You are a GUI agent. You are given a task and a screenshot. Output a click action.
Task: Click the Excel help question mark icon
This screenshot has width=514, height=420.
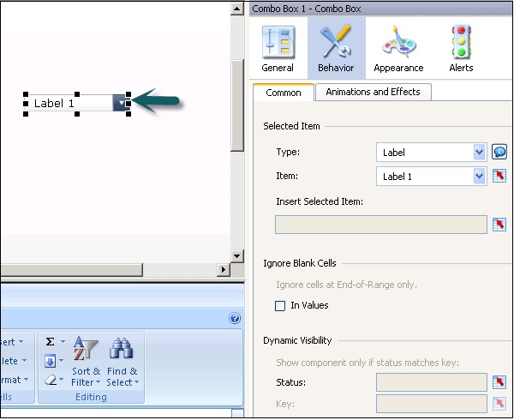point(235,318)
